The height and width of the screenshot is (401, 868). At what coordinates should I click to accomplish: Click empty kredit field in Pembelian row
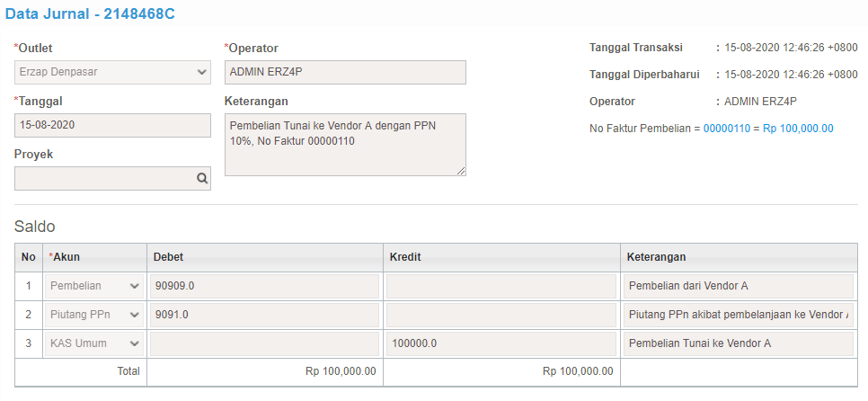(x=501, y=286)
